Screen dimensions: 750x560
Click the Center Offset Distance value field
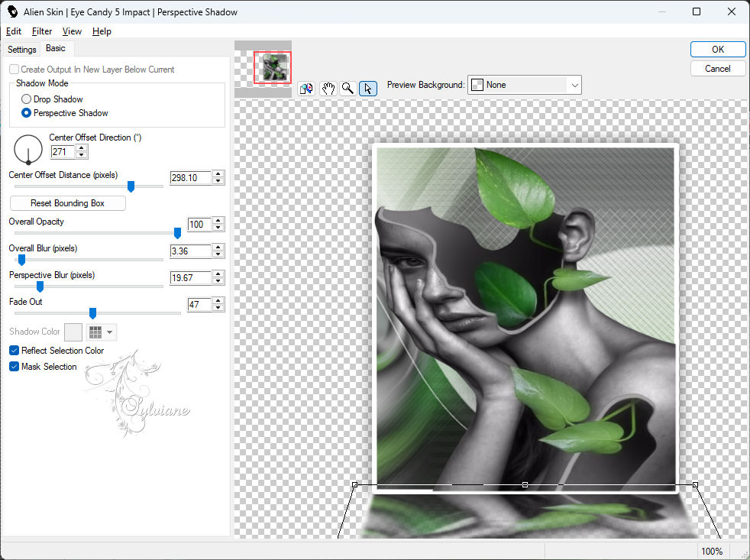(x=190, y=177)
